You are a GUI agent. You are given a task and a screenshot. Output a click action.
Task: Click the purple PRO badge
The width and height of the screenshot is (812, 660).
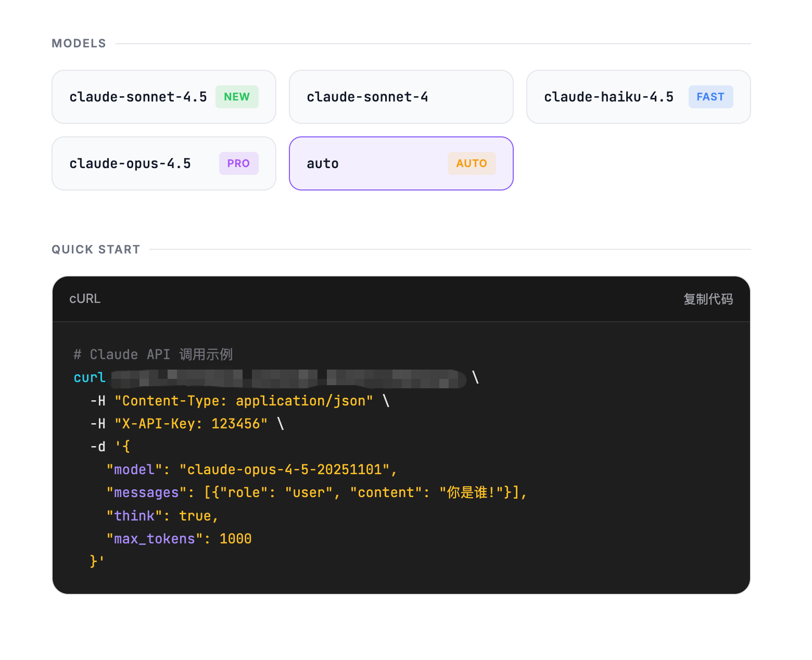[x=238, y=163]
